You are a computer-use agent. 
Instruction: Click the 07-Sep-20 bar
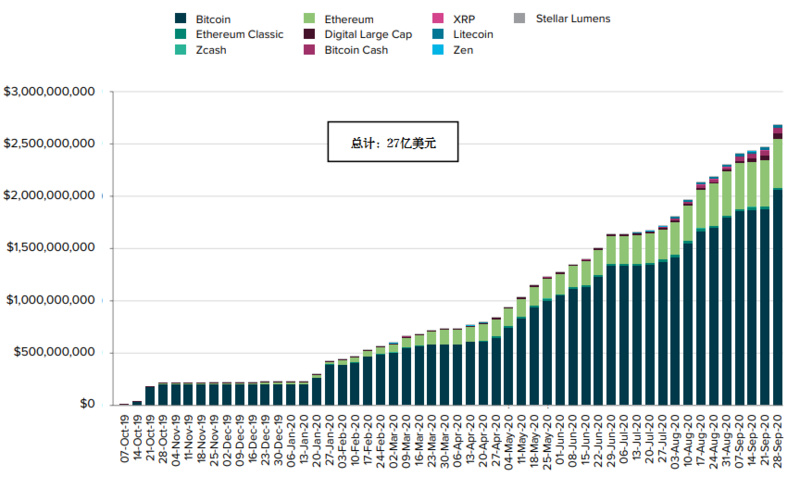pyautogui.click(x=739, y=279)
